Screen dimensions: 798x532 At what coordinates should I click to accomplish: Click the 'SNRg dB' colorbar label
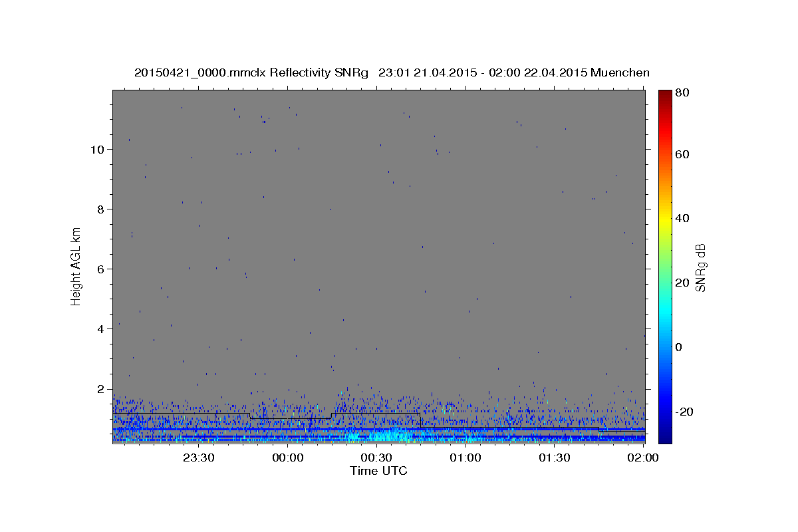(x=700, y=267)
